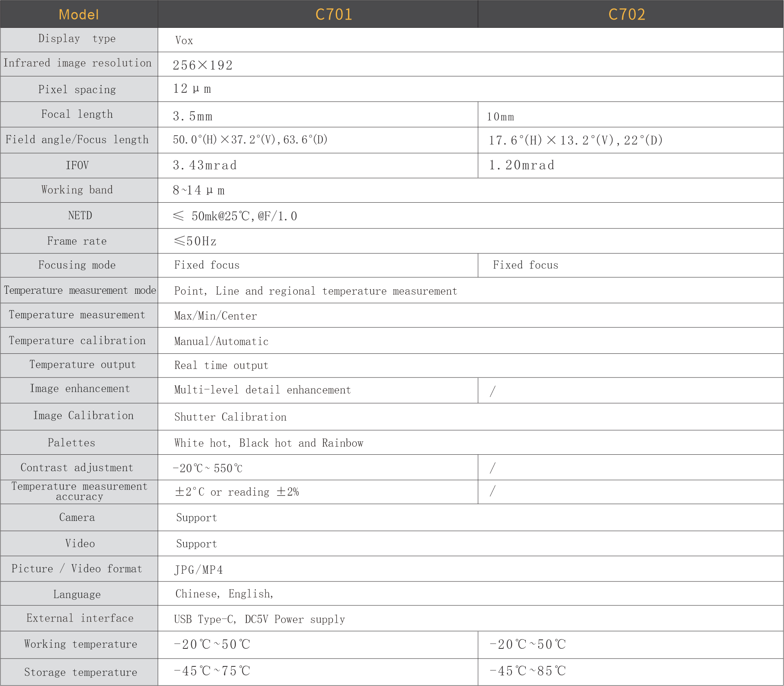The width and height of the screenshot is (784, 686).
Task: Select the Infrared image resolution label
Action: point(78,63)
